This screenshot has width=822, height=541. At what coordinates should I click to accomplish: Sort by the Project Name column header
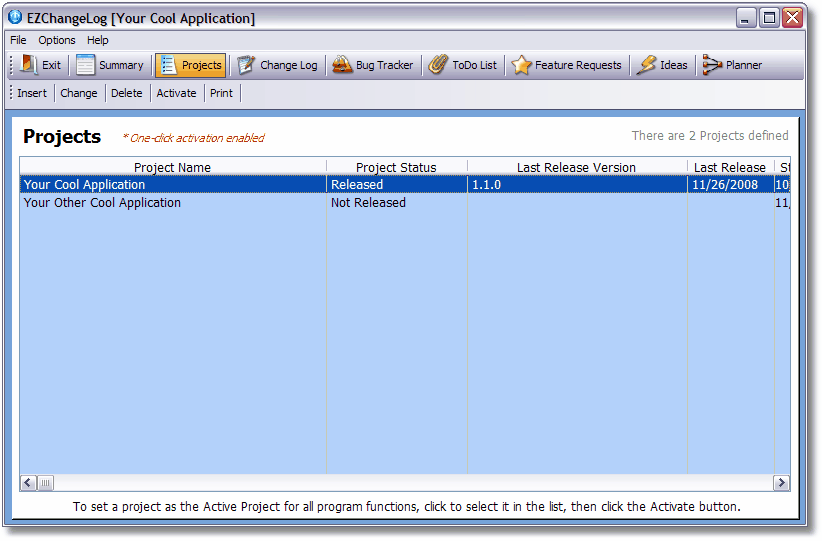[x=172, y=167]
